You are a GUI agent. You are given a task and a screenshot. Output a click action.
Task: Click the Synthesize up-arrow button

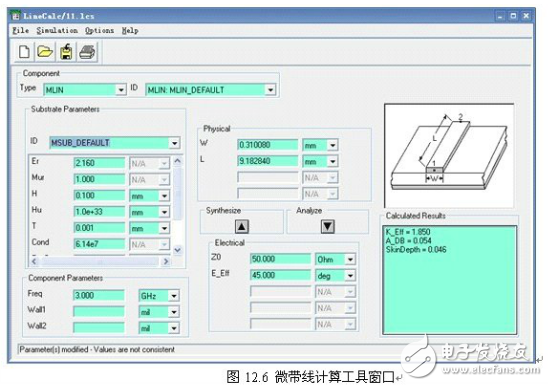[242, 227]
